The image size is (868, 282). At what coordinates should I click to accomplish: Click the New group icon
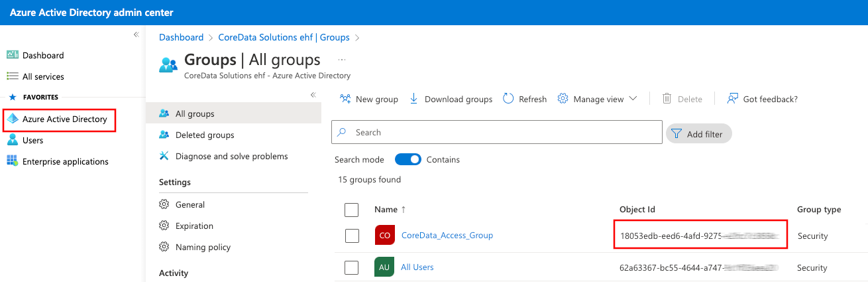(x=345, y=99)
